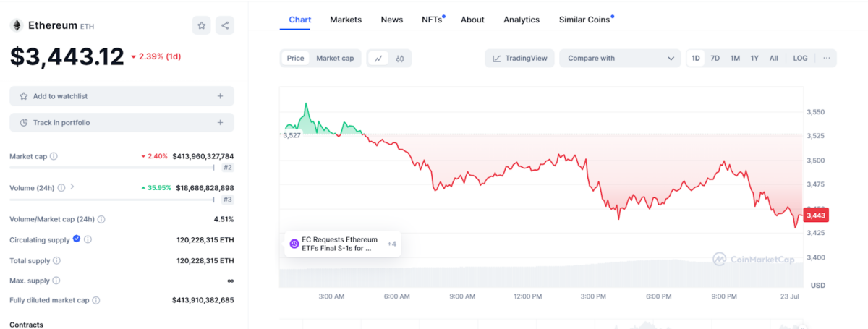868x329 pixels.
Task: Click the purple news icon on chart event
Action: [x=294, y=244]
